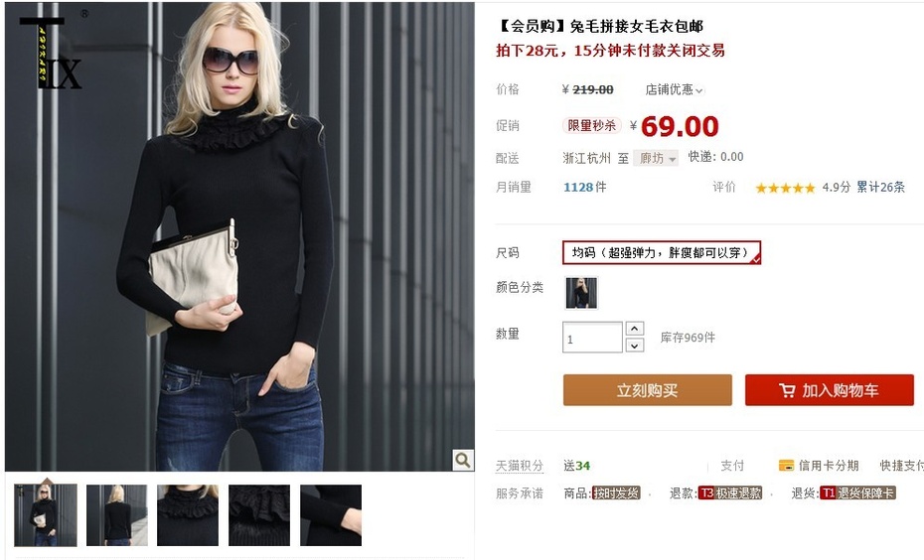Click the 立刻购买 button
Screen dimensions: 924x560
pyautogui.click(x=648, y=390)
